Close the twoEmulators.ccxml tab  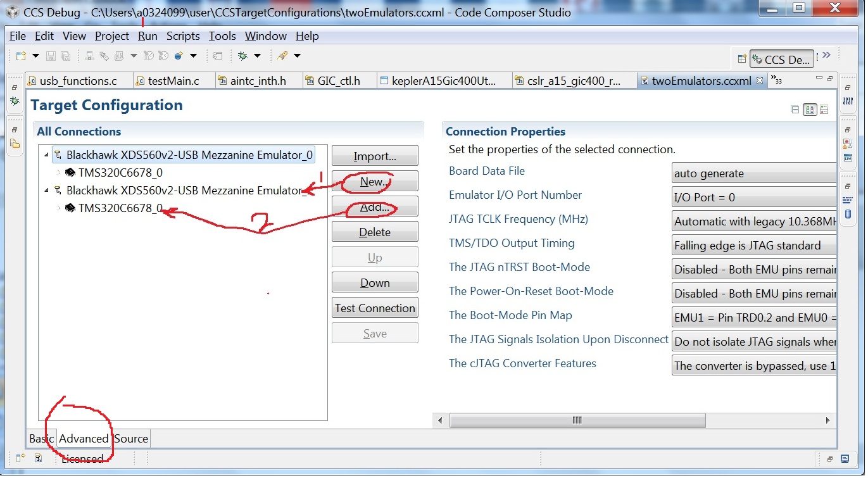(x=760, y=80)
